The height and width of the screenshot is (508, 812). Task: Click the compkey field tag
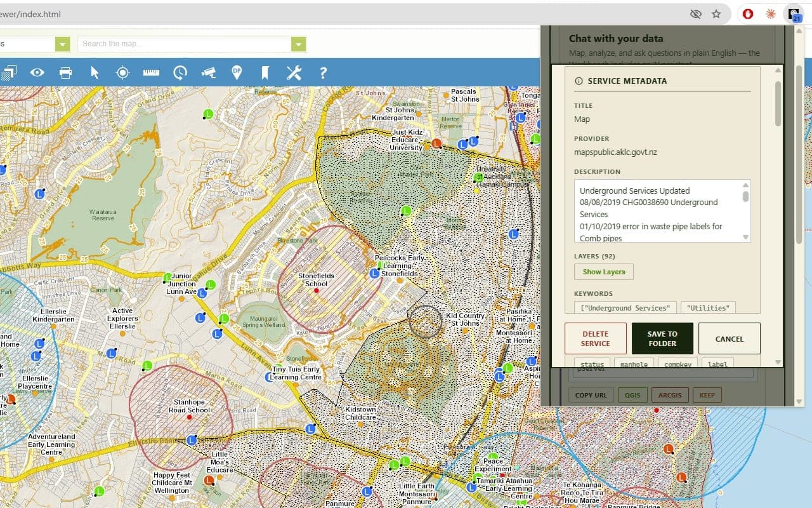tap(678, 364)
